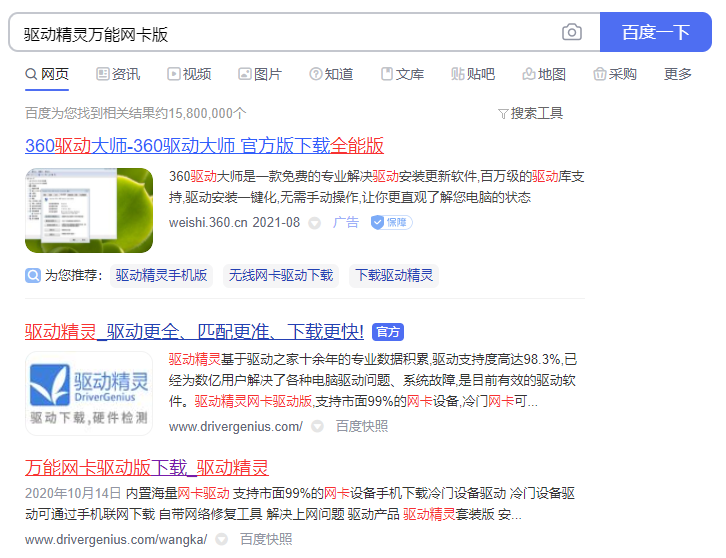Choose the 驱动精灵手机版 suggestion
726x558 pixels.
coord(161,276)
